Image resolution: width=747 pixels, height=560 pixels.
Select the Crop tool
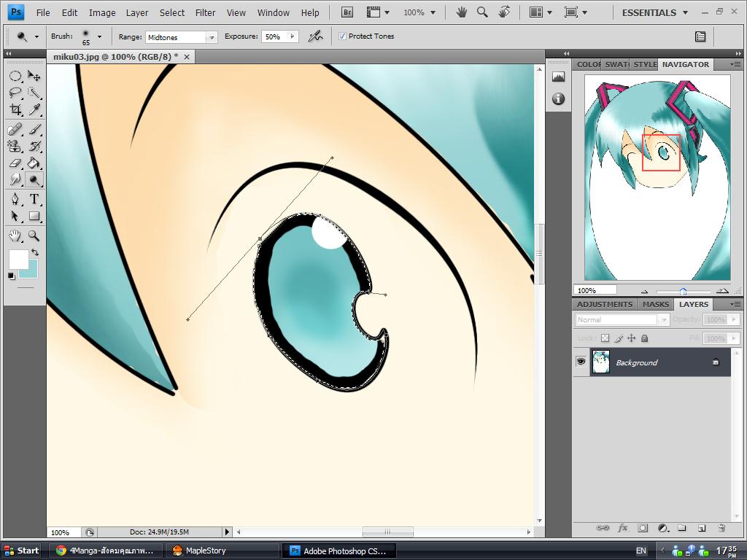[x=15, y=109]
